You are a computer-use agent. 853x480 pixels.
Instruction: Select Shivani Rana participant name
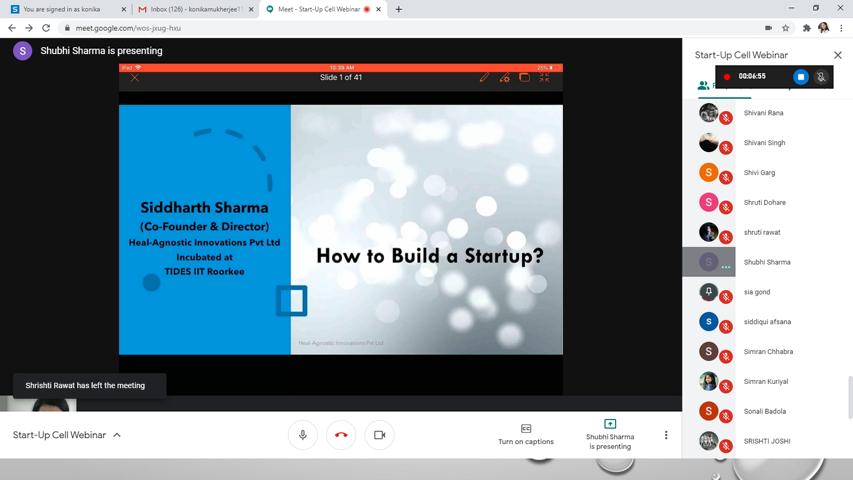click(x=763, y=113)
